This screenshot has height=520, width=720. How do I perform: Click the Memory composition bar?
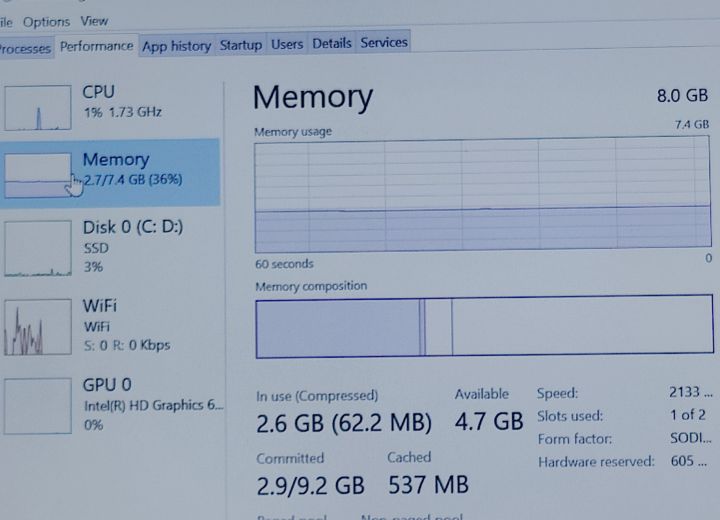[484, 326]
